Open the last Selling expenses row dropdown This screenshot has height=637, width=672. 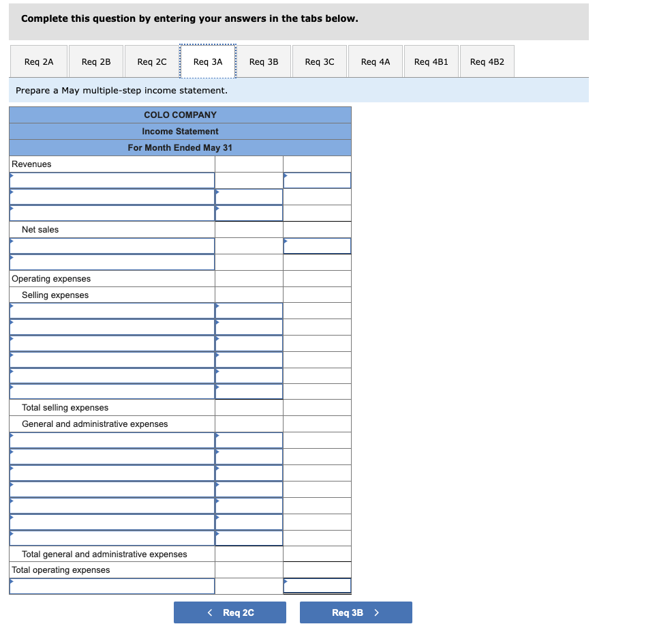(112, 391)
